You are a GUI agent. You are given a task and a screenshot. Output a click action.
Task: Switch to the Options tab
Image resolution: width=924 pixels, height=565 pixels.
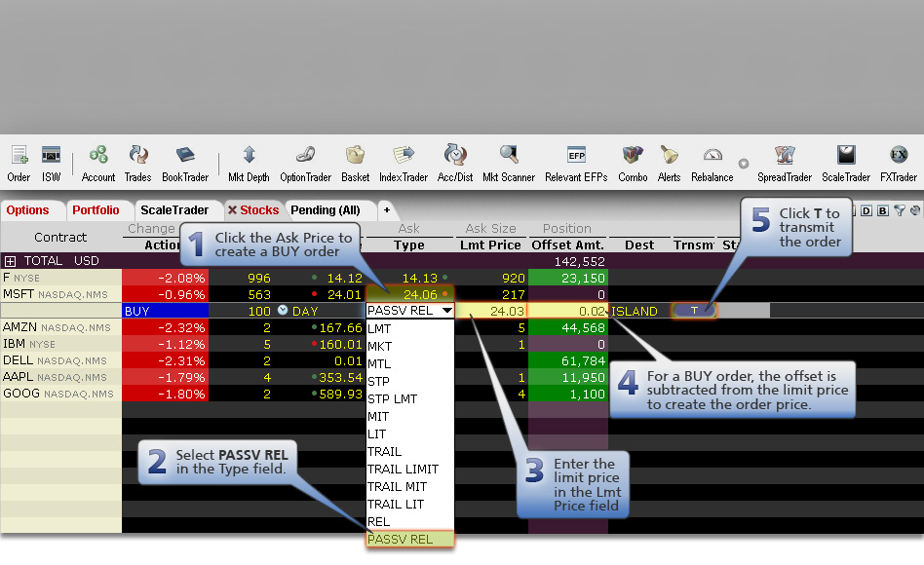tap(27, 209)
